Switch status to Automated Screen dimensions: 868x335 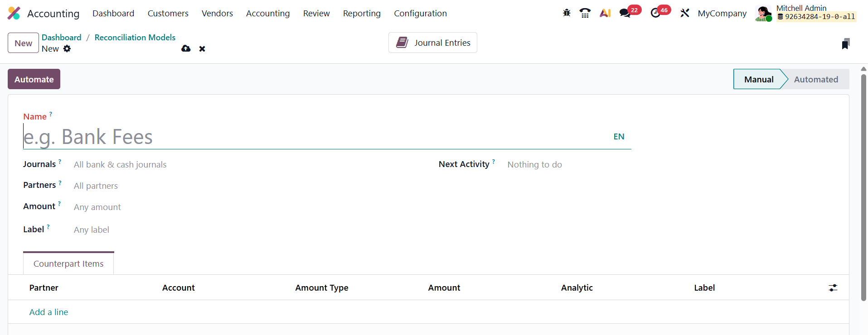(x=815, y=79)
